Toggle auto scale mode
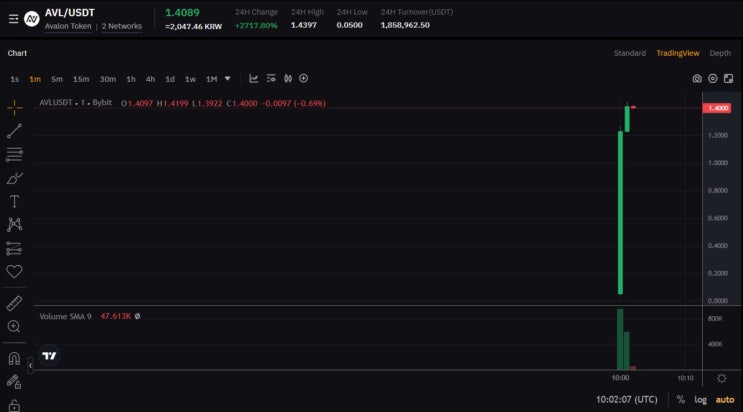This screenshot has width=743, height=412. click(725, 400)
